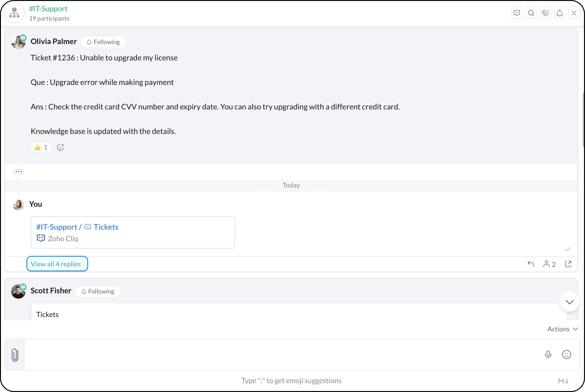
Task: Expand collapsed messages with ellipsis button
Action: [x=18, y=171]
